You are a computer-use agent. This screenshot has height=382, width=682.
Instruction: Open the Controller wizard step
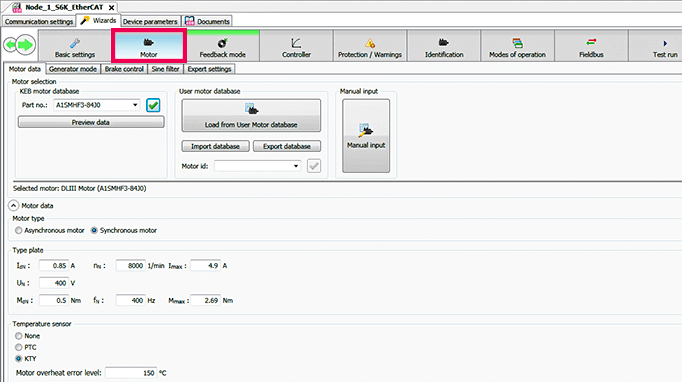[x=297, y=46]
